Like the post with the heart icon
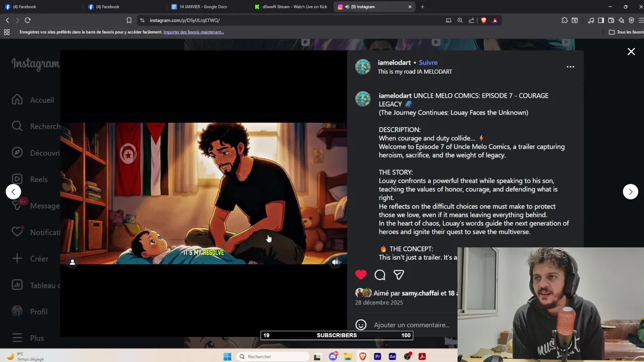The width and height of the screenshot is (644, 362). 361,275
